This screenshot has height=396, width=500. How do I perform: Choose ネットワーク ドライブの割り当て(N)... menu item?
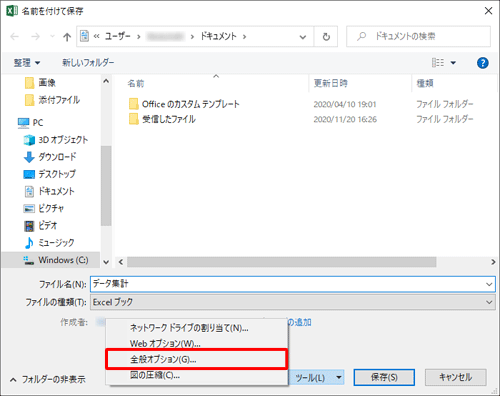point(197,328)
